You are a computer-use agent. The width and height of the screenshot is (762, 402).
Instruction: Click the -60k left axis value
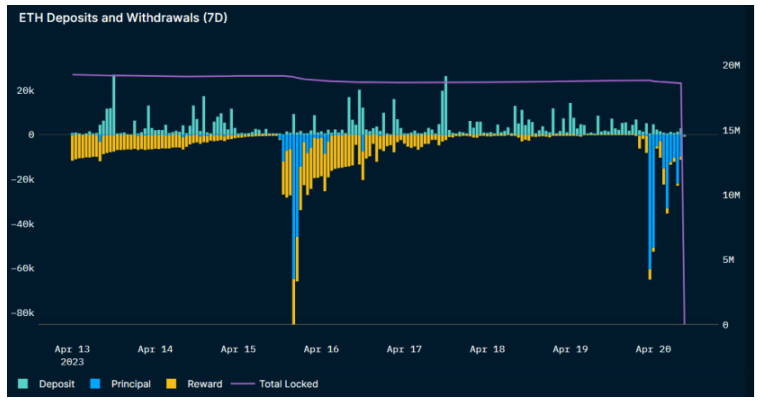click(22, 268)
